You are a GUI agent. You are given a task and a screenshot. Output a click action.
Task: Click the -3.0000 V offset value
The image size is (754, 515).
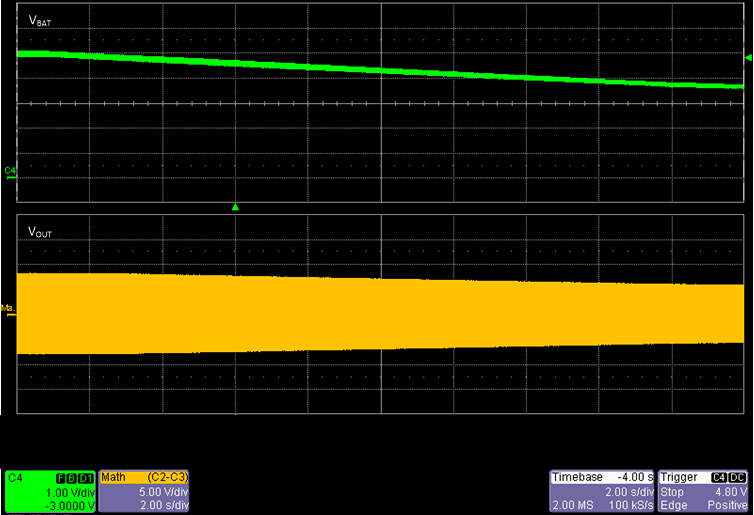(70, 506)
